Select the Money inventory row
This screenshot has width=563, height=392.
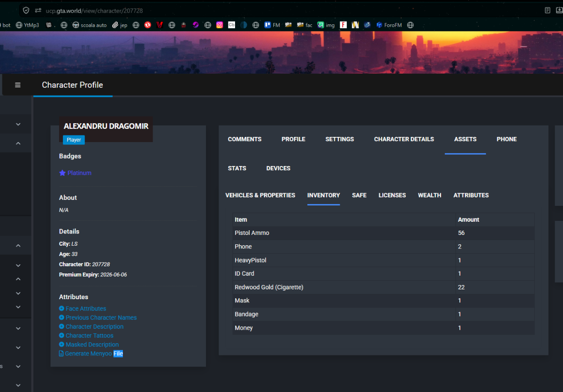tap(383, 328)
